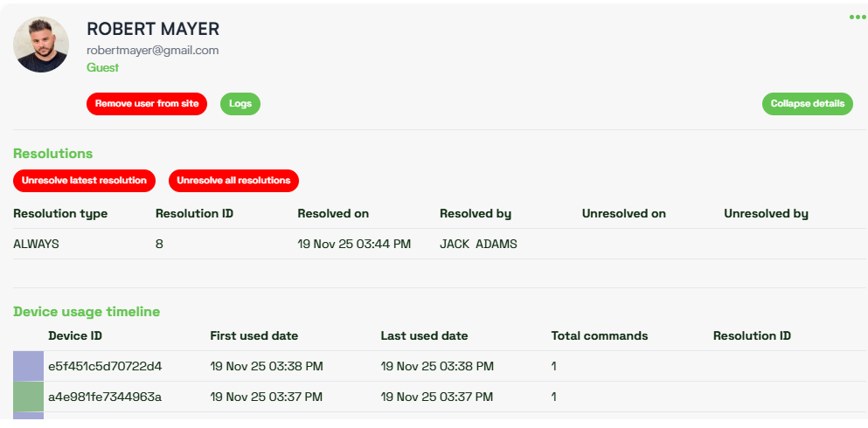Click Remove user from site button

point(147,104)
